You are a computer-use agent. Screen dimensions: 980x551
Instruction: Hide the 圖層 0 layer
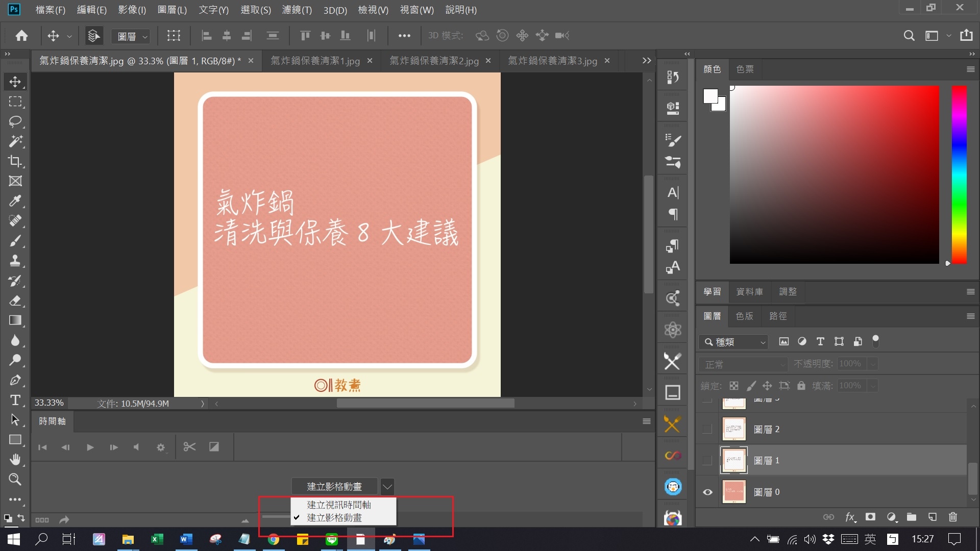pos(707,491)
